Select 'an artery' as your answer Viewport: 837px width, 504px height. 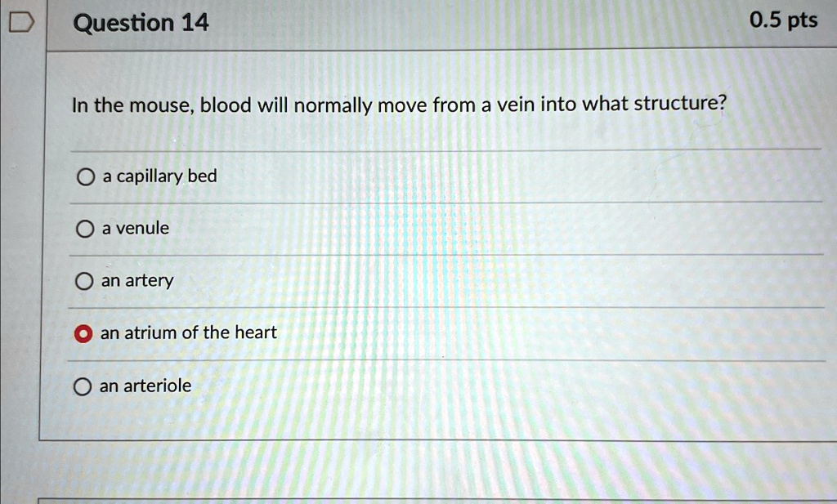tap(84, 281)
